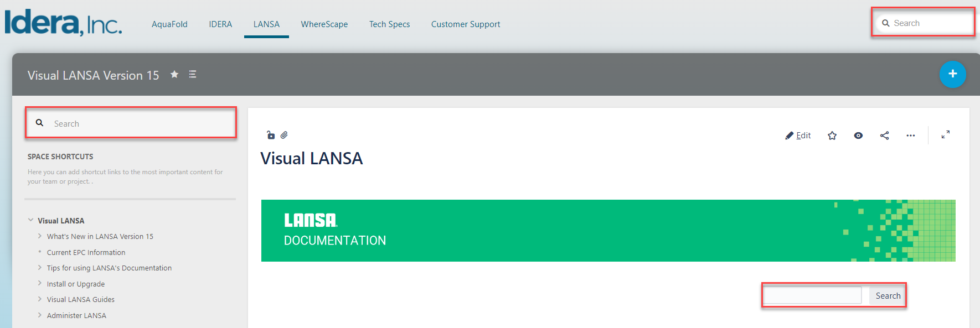Open the space list icon beside title
This screenshot has height=328, width=980.
[193, 74]
